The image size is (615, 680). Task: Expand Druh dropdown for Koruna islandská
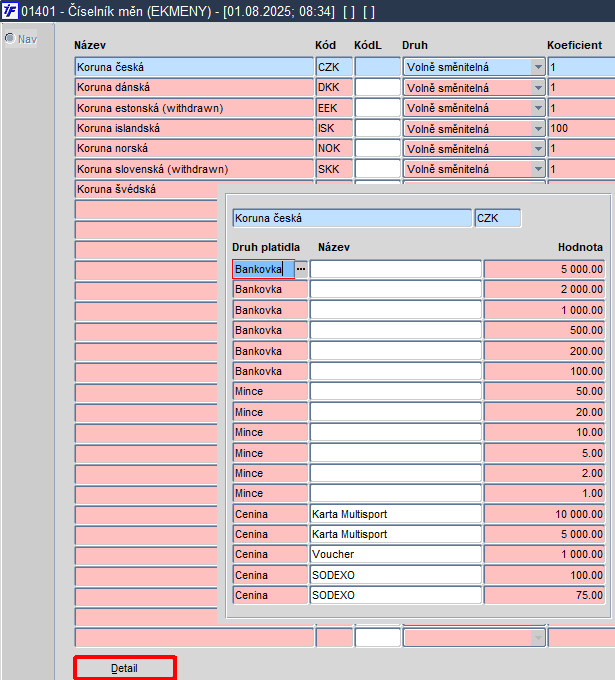[x=538, y=128]
